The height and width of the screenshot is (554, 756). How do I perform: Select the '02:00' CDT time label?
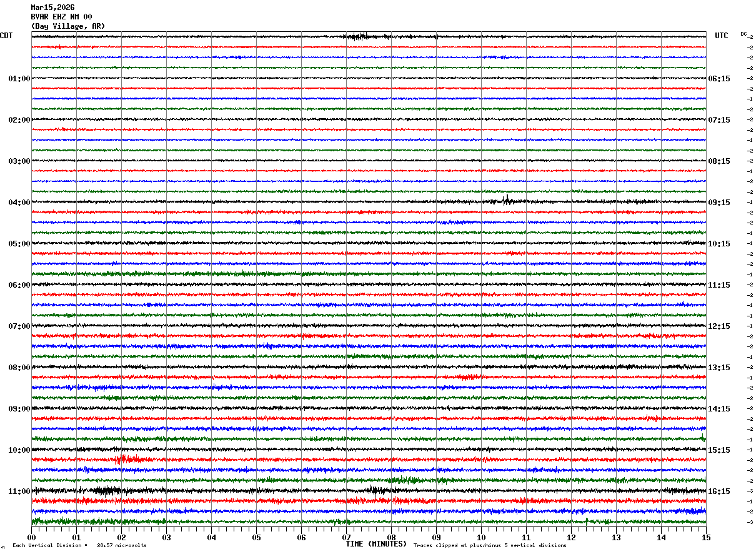coord(19,120)
